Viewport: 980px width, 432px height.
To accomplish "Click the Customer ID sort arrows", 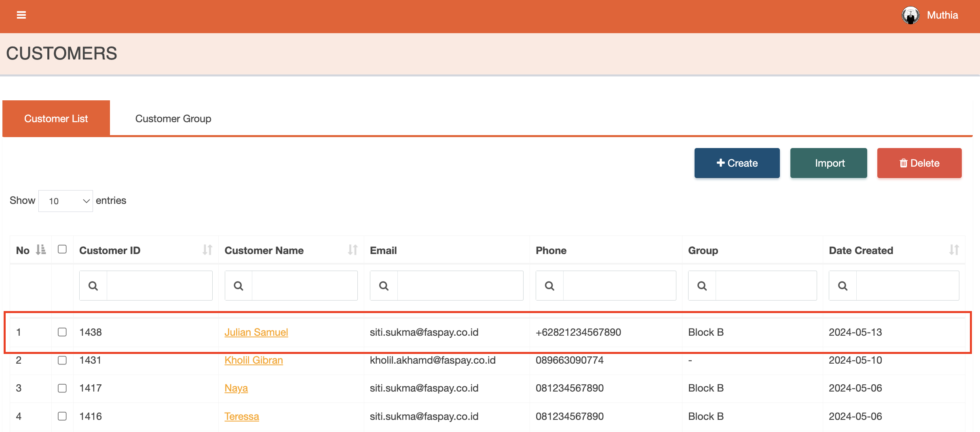I will point(207,250).
